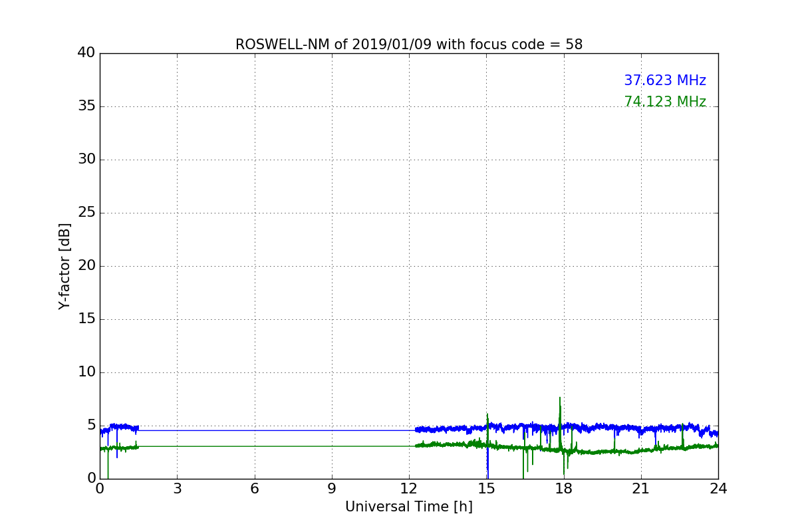Image resolution: width=798 pixels, height=532 pixels.
Task: Click the y-axis tick label 20
Action: [x=86, y=265]
